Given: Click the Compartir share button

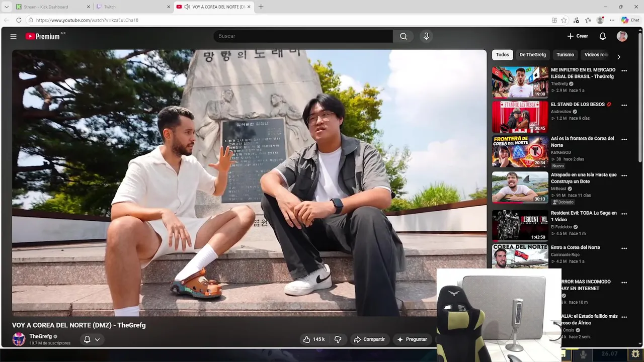Looking at the screenshot, I should (369, 339).
